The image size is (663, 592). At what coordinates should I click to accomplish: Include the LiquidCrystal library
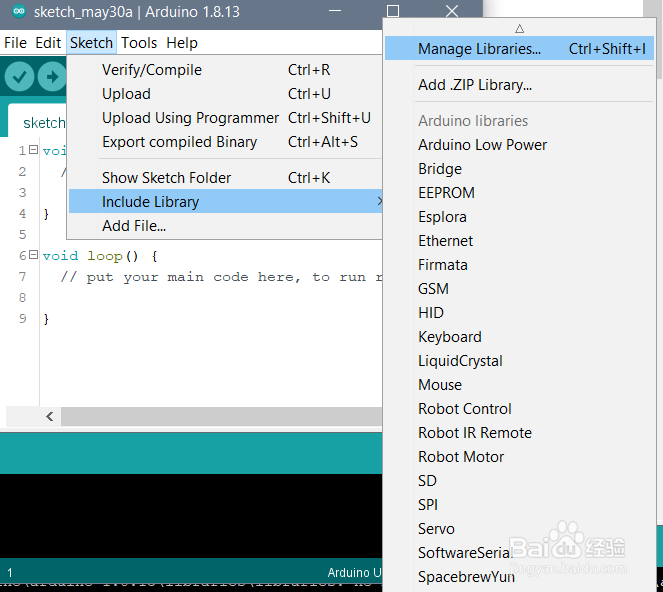pos(519,361)
